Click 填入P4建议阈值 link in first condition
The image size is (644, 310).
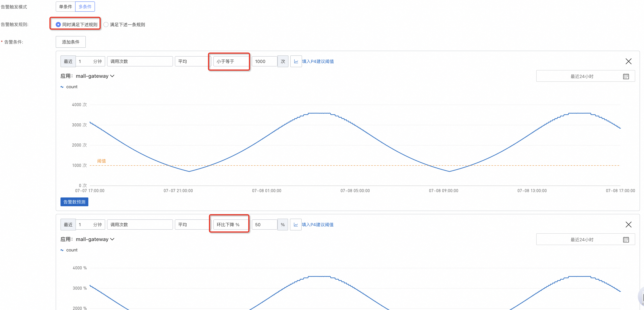[318, 61]
